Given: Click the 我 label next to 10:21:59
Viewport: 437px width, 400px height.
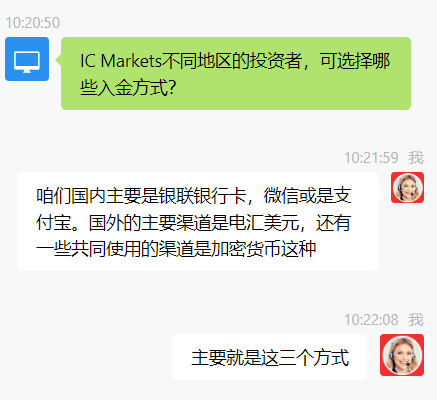Looking at the screenshot, I should tap(416, 158).
